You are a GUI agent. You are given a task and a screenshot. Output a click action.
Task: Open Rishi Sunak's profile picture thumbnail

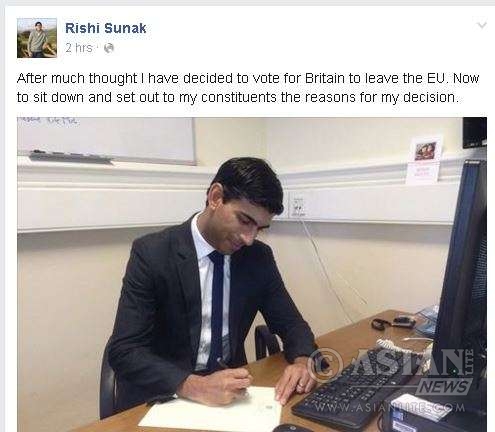(37, 38)
